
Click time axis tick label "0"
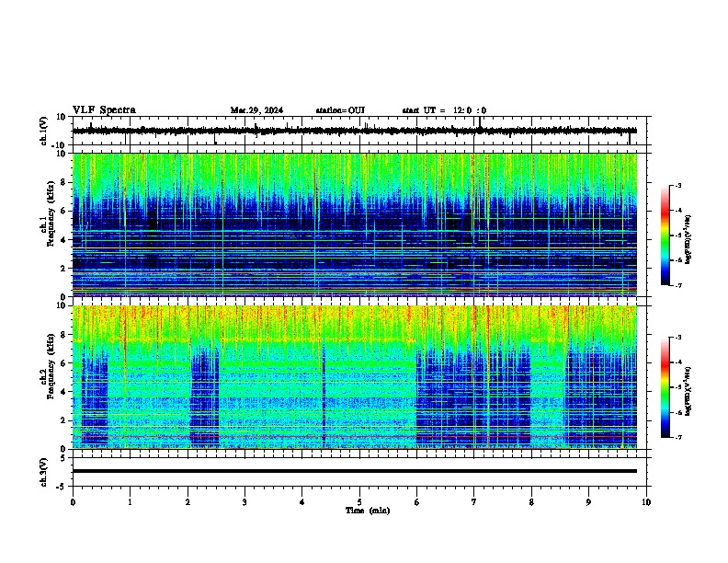point(73,502)
